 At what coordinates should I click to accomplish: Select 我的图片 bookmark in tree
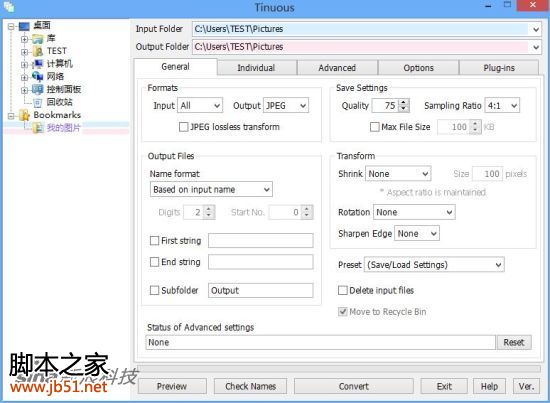[x=64, y=128]
